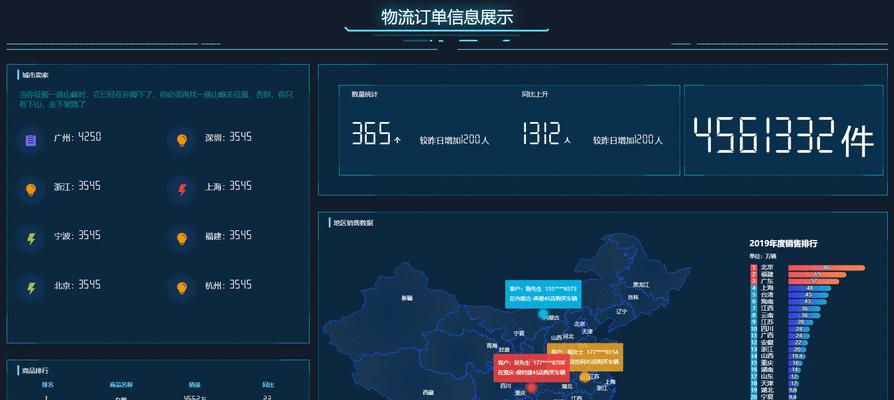
Task: Click the 排名 column header
Action: coord(47,385)
